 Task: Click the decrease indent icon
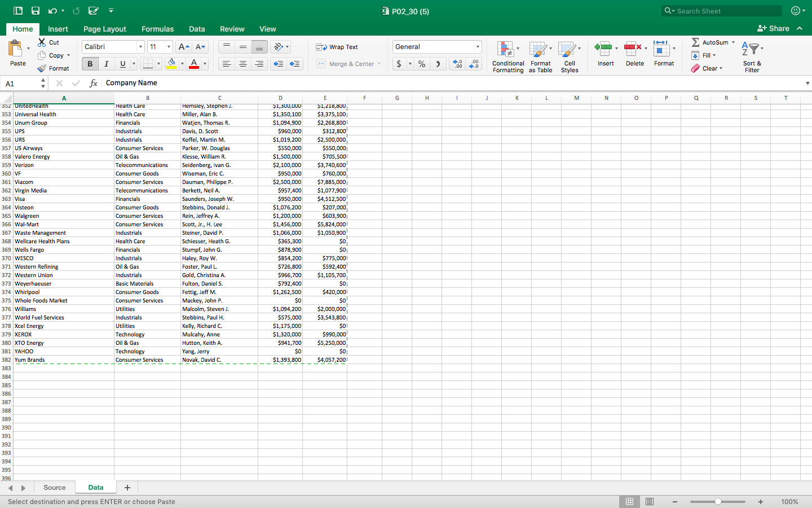pyautogui.click(x=279, y=64)
